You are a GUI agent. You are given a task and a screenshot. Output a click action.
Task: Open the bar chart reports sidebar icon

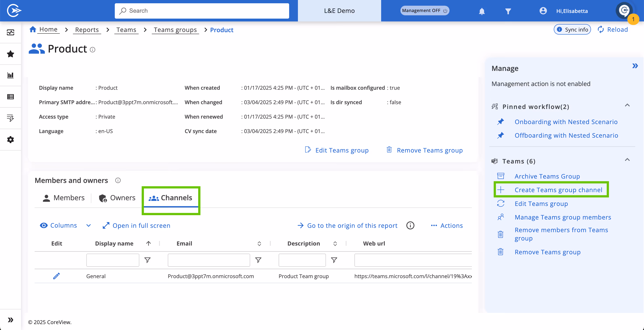[x=11, y=75]
